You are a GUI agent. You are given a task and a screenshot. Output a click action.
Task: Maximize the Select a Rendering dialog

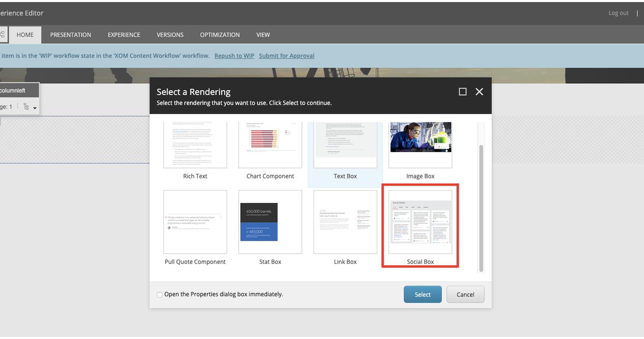[463, 92]
